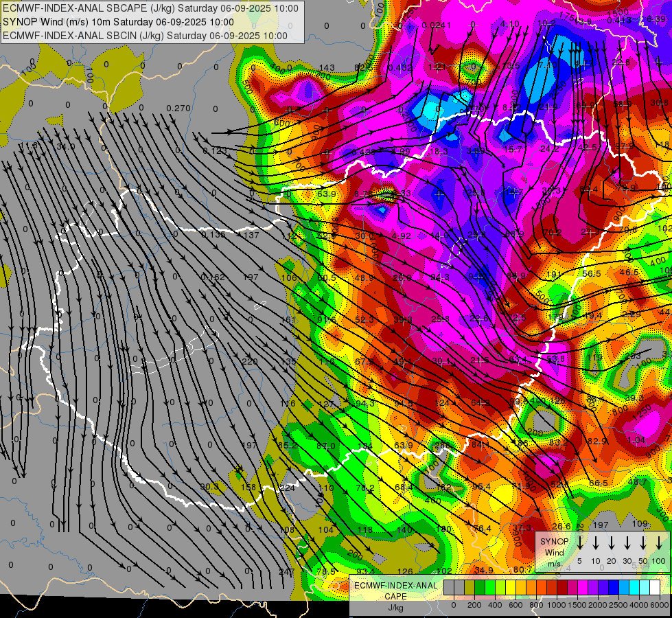Click the '82.9' value on the map
Image resolution: width=672 pixels, height=618 pixels.
pos(597,441)
